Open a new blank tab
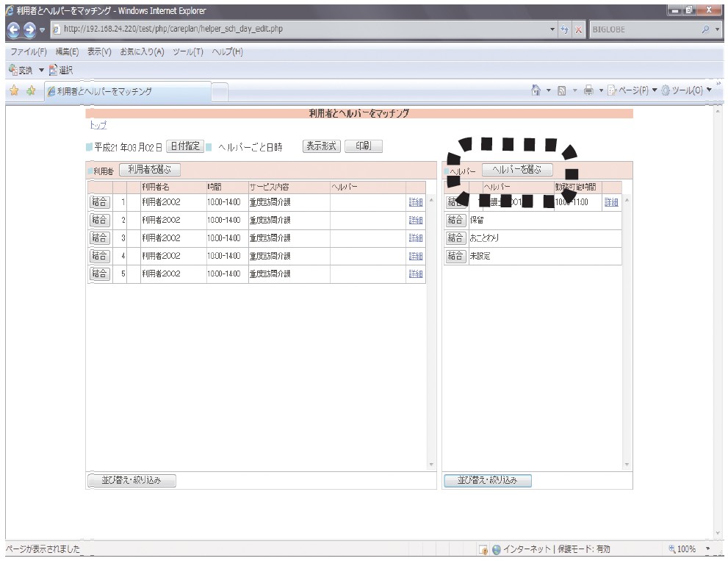 pos(220,92)
